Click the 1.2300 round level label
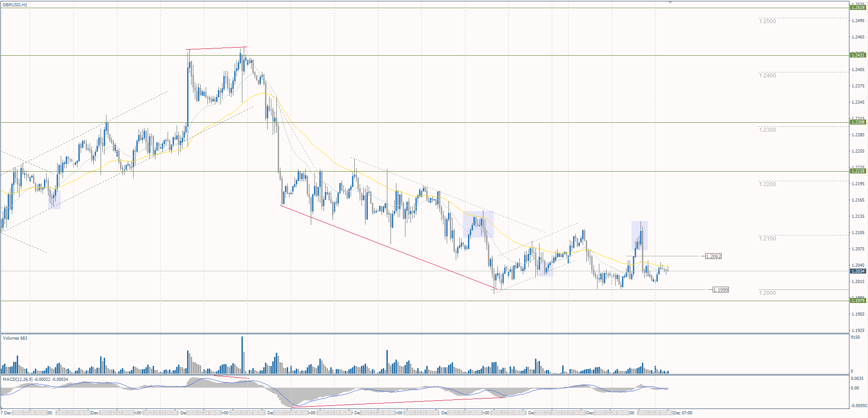 pyautogui.click(x=767, y=130)
